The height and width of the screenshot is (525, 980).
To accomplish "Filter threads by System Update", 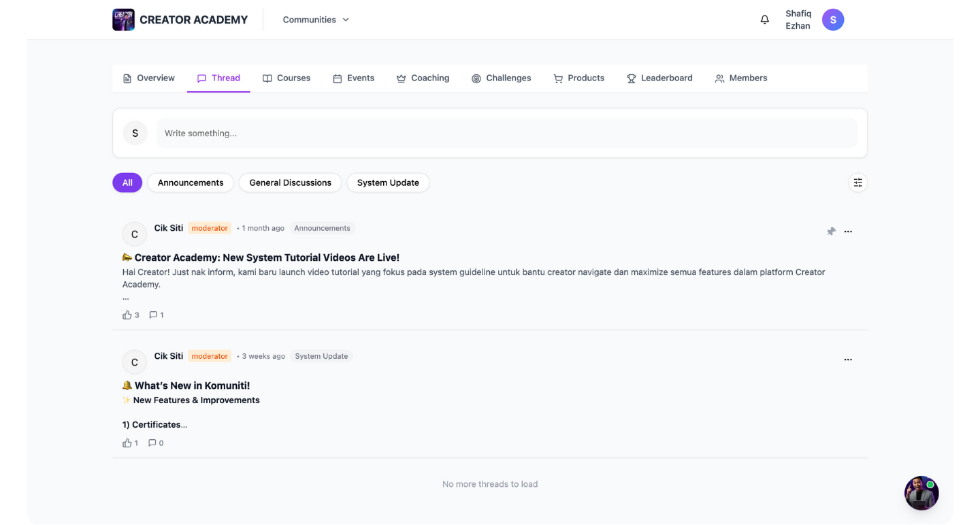I will click(x=388, y=182).
